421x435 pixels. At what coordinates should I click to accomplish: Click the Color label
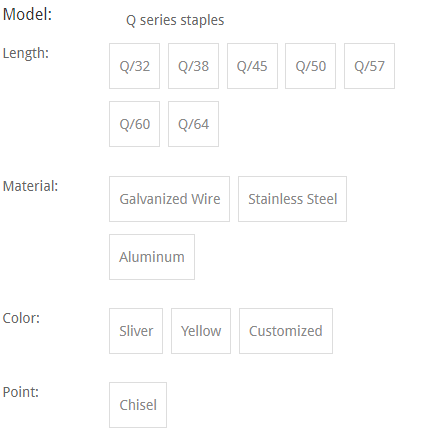click(x=21, y=318)
